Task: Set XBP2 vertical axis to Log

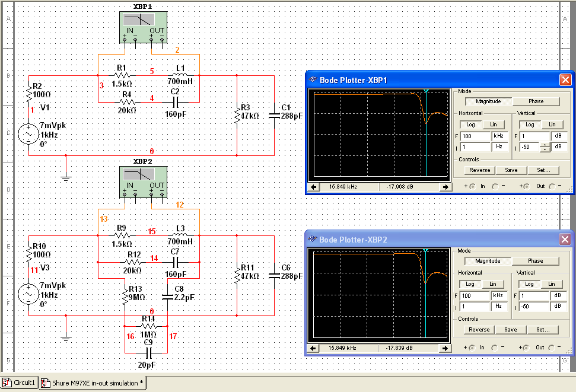Action: coord(529,284)
